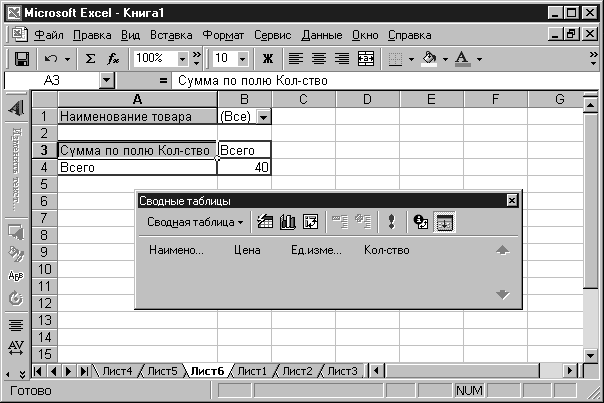604x403 pixels.
Task: Open the Формат menu
Action: (223, 35)
